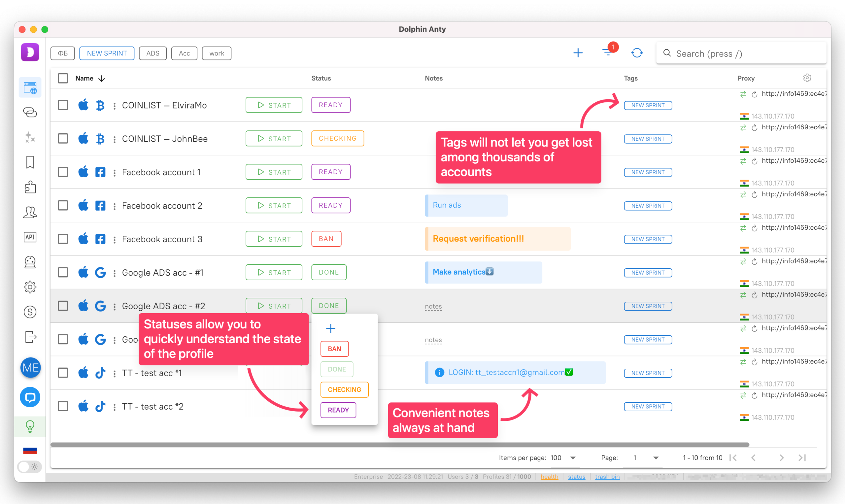Toggle the light/dark theme switch
Screen dimensions: 845x504
coord(30,467)
